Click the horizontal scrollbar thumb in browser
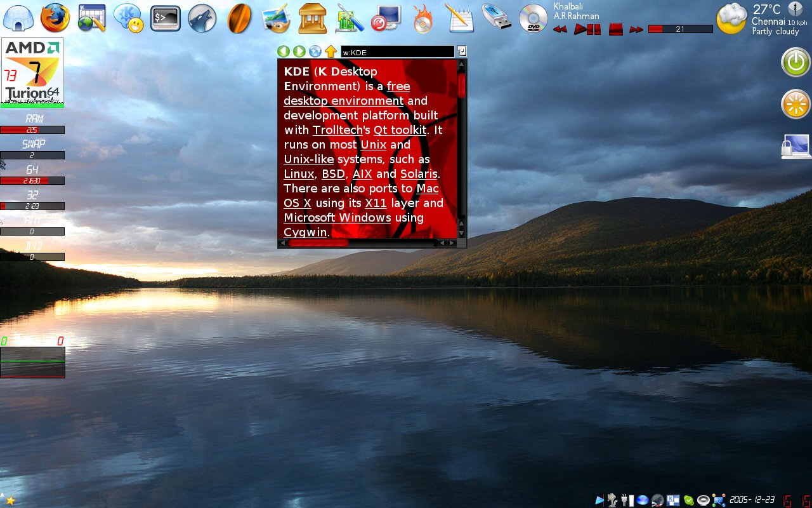The height and width of the screenshot is (508, 812). (318, 243)
